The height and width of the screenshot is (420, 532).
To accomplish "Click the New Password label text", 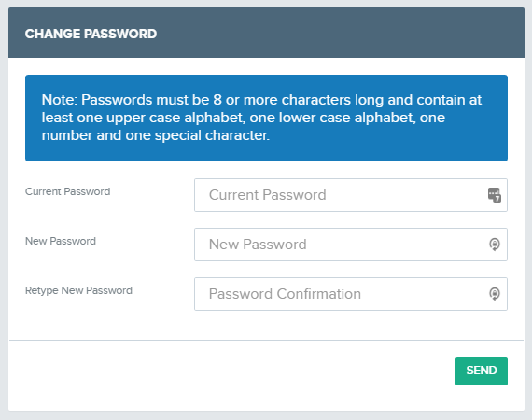I will (61, 241).
